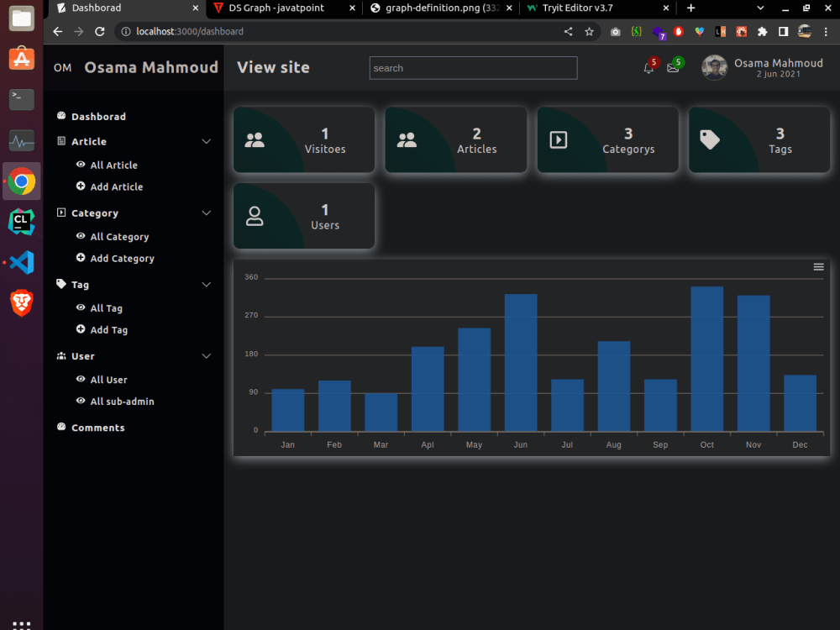Open All Article link
This screenshot has height=630, width=840.
pos(113,165)
